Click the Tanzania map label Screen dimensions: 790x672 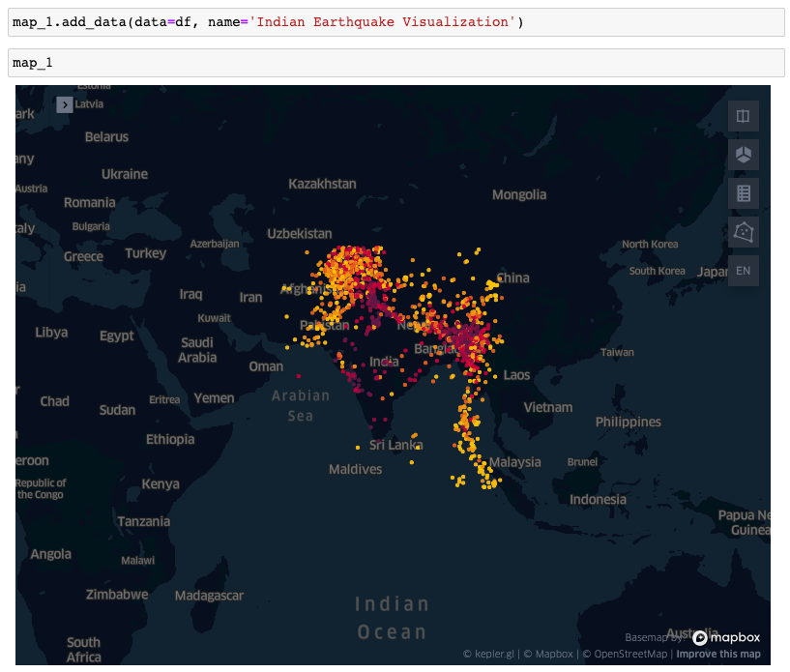(x=143, y=522)
